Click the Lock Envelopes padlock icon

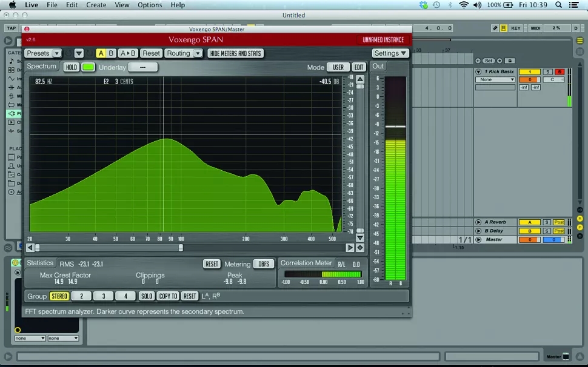(510, 61)
